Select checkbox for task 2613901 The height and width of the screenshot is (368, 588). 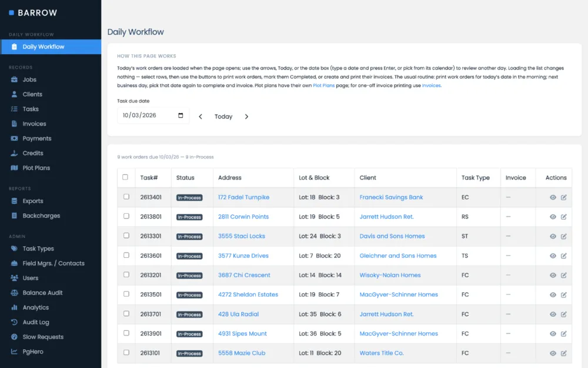click(126, 333)
